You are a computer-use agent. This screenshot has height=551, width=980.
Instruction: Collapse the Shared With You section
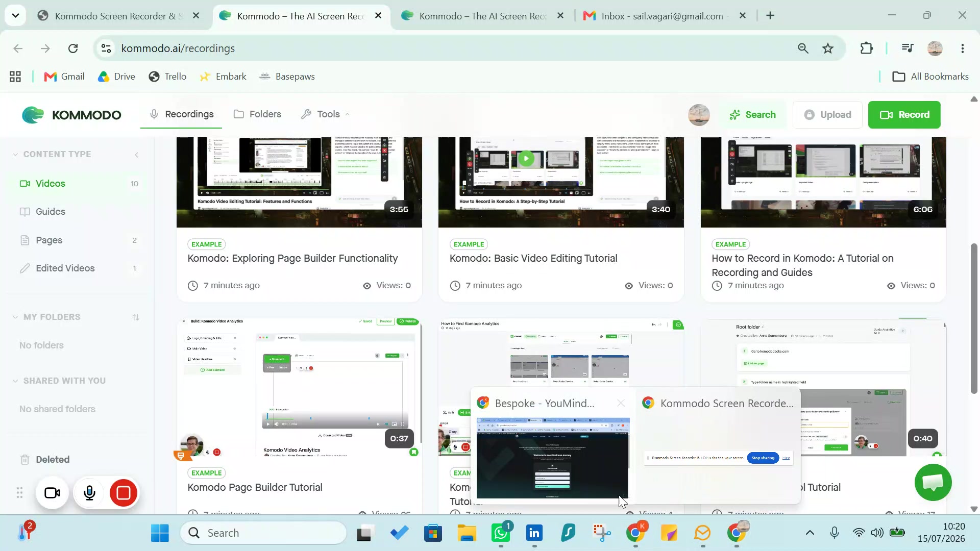15,381
